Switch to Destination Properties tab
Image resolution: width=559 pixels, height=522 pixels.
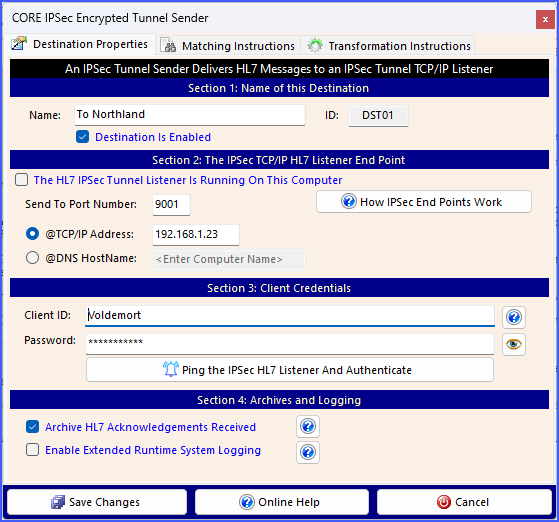[80, 44]
